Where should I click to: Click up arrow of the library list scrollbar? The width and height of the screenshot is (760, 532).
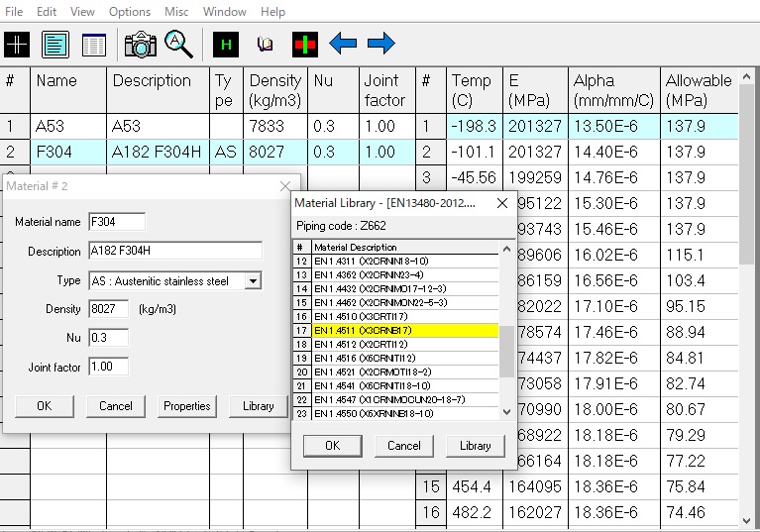coord(507,249)
